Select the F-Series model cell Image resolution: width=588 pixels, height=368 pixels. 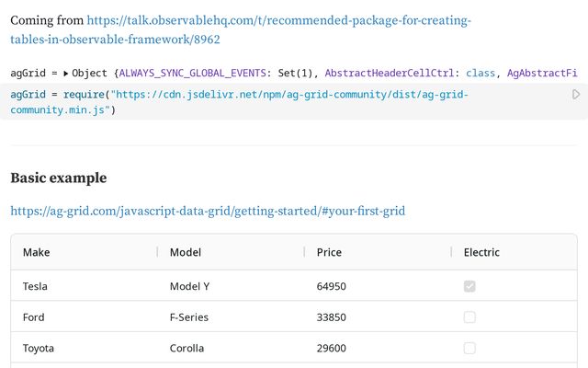pyautogui.click(x=189, y=317)
